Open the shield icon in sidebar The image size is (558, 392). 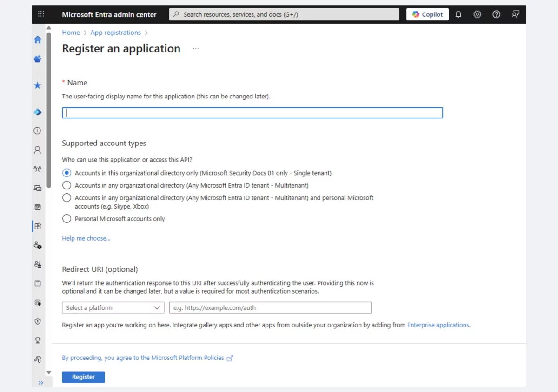[x=38, y=321]
